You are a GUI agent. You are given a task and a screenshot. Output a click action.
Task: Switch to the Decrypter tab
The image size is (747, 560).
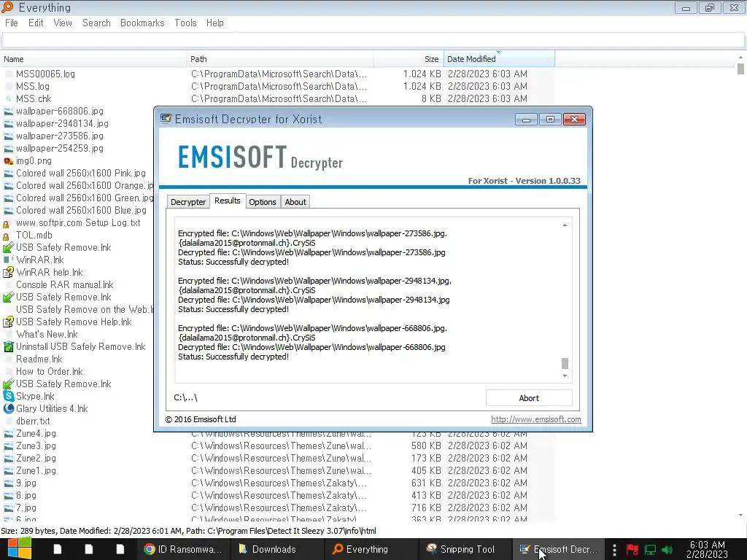tap(188, 202)
